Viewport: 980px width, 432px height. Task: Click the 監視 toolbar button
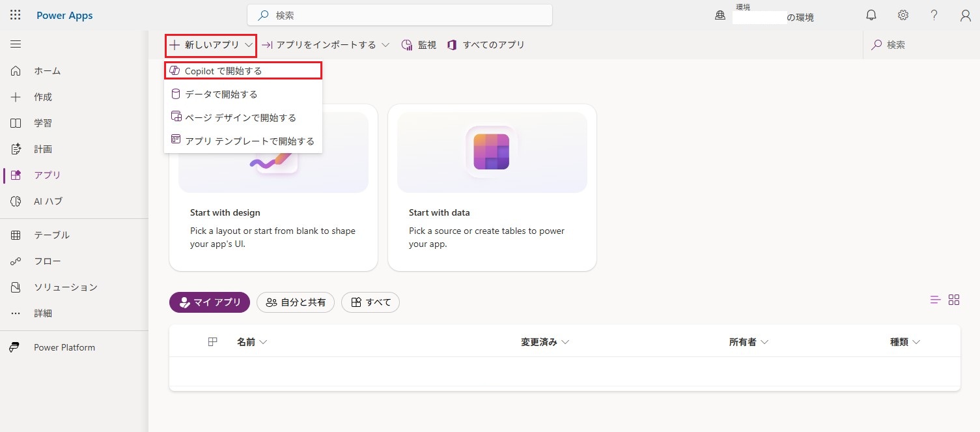[x=419, y=45]
